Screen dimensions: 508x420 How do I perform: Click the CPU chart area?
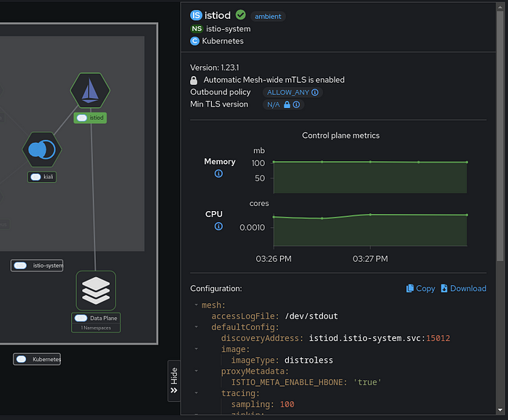point(370,230)
